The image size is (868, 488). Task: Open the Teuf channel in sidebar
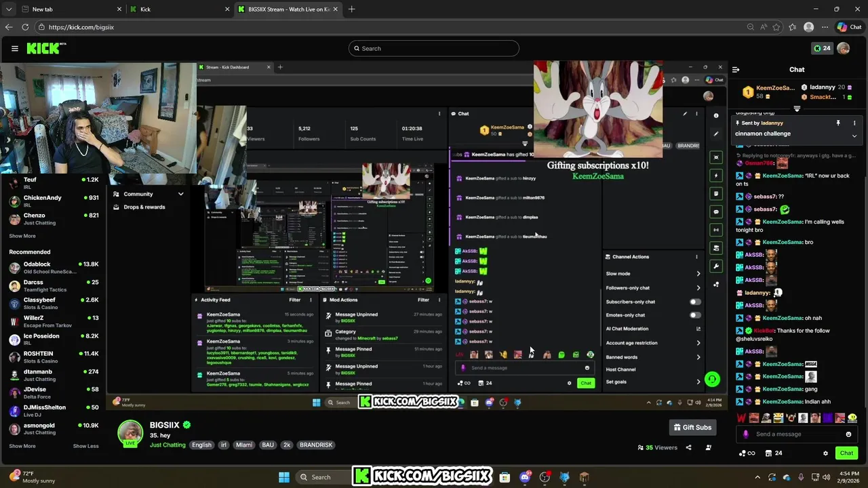(x=54, y=183)
